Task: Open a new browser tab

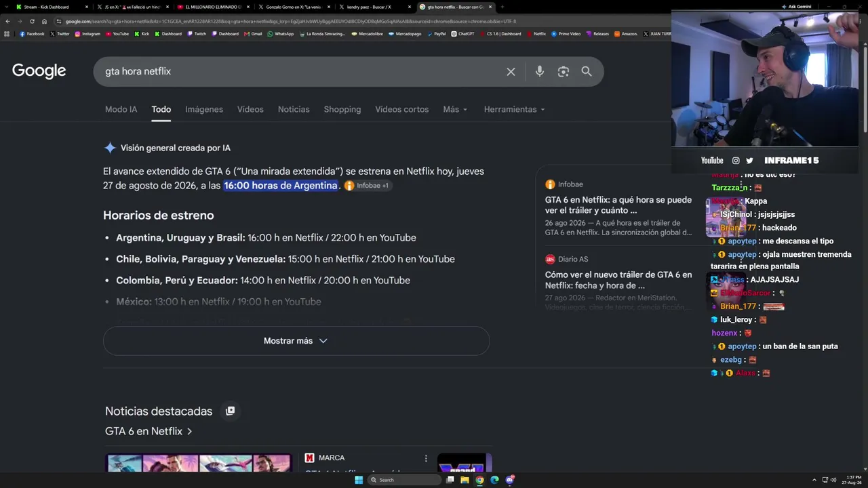Action: (502, 7)
